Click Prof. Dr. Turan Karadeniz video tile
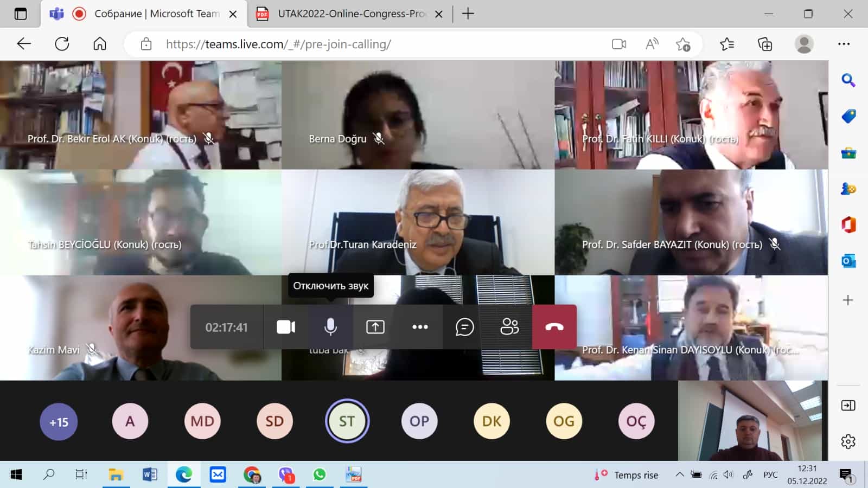Viewport: 868px width, 488px height. click(x=418, y=222)
